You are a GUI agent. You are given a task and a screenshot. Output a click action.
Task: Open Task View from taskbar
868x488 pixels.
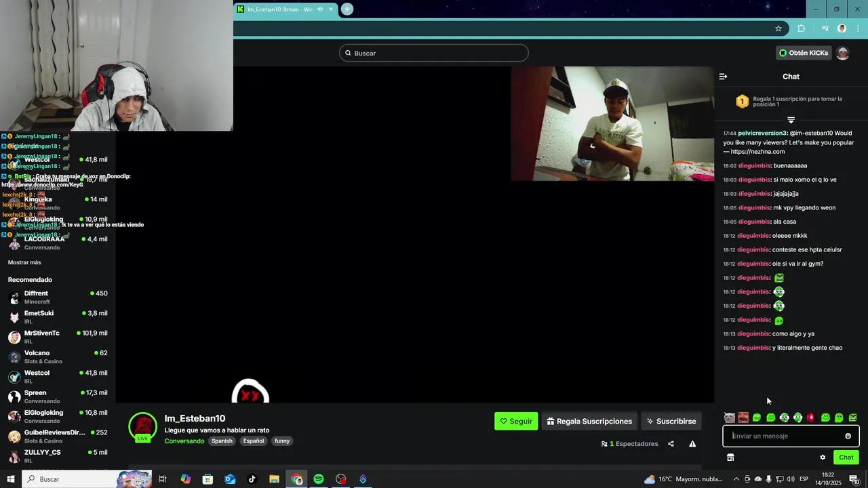click(163, 479)
